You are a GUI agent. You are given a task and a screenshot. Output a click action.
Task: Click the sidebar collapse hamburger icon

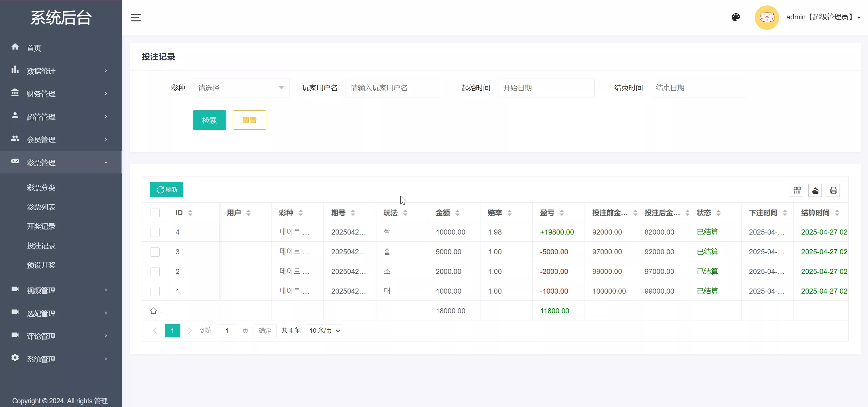click(x=136, y=18)
